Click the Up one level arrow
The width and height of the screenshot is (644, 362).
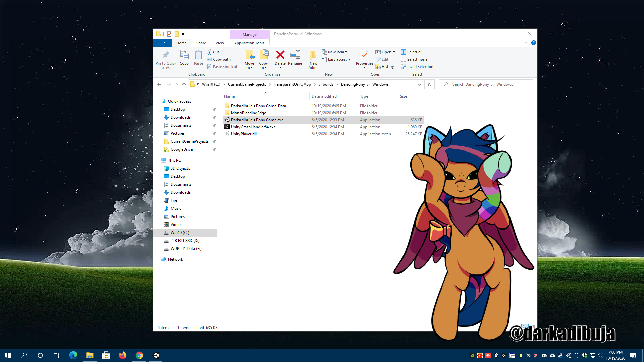[184, 84]
